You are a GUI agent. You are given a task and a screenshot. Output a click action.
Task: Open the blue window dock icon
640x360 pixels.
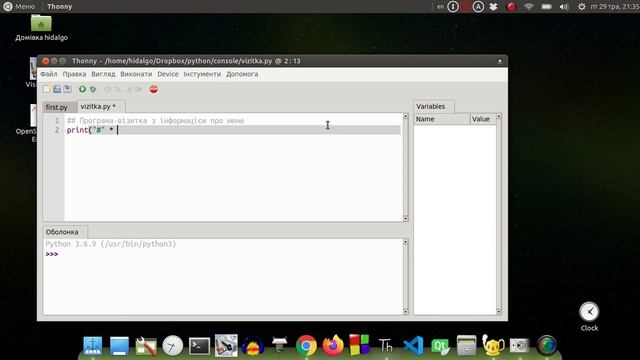coord(119,346)
